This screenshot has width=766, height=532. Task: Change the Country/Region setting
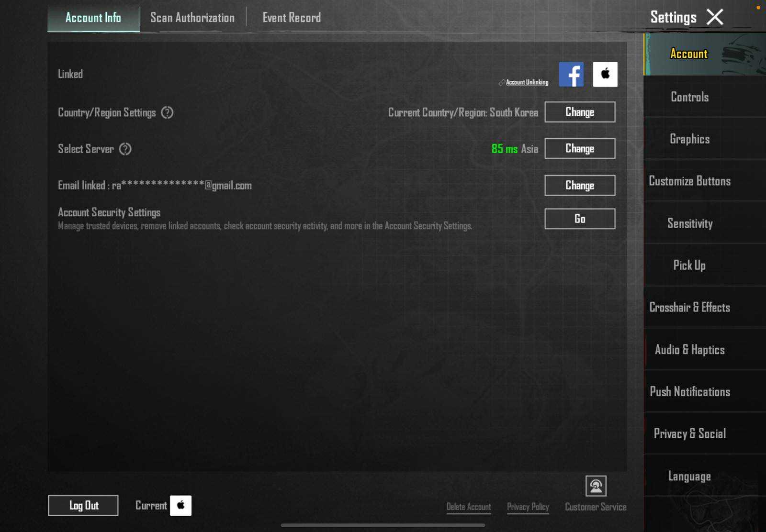[x=580, y=112]
